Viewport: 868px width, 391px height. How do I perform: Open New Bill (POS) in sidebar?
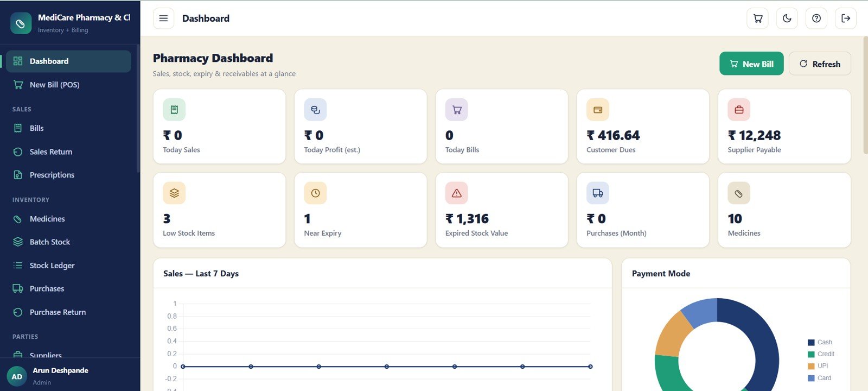pos(68,85)
